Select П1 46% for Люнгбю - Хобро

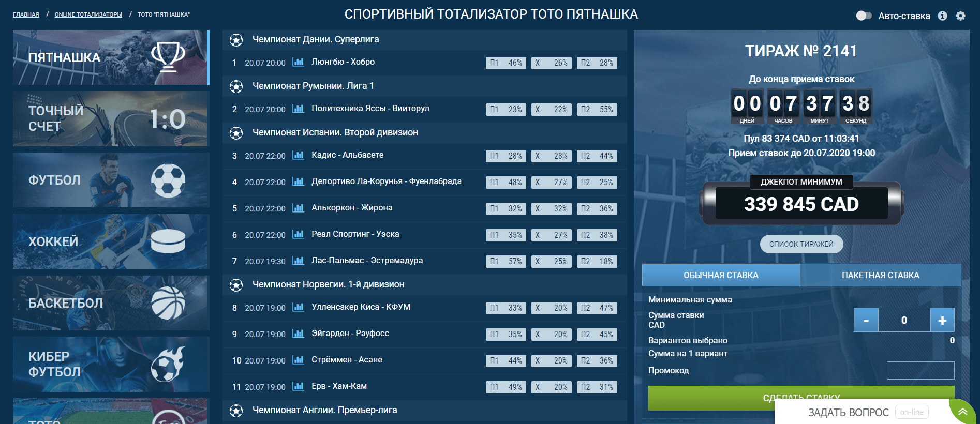coord(506,63)
